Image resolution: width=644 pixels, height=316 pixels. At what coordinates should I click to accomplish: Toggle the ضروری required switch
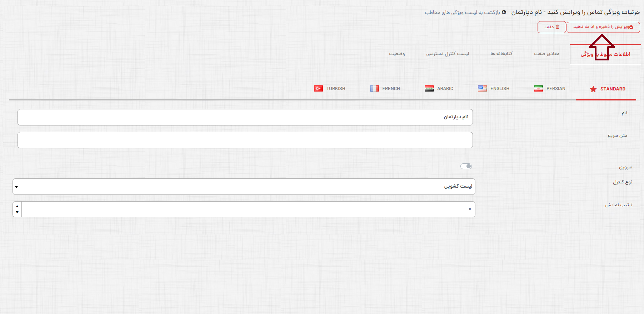(x=466, y=166)
